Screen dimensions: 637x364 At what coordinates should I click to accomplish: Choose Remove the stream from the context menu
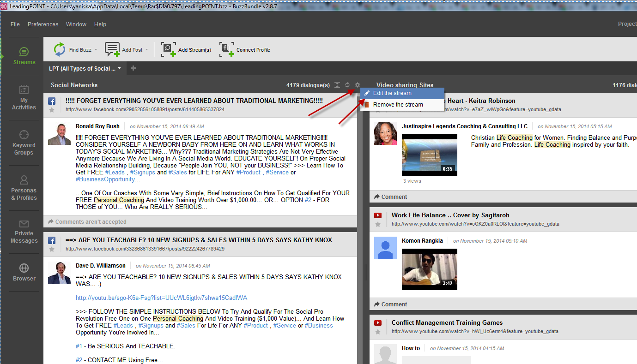(x=402, y=105)
